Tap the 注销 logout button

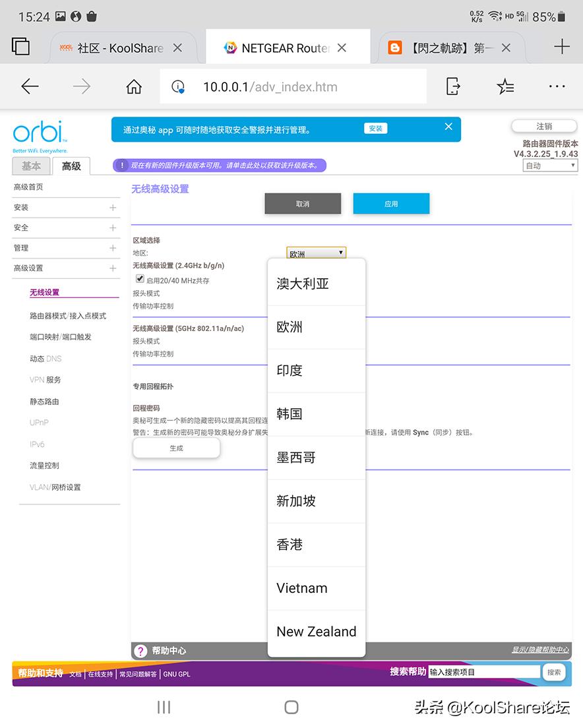[x=544, y=126]
